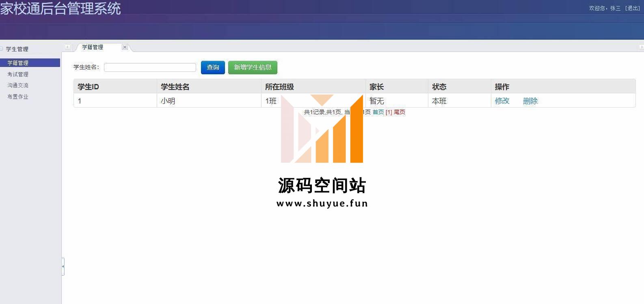Select page [1] in pagination
This screenshot has width=644, height=304.
[x=389, y=112]
